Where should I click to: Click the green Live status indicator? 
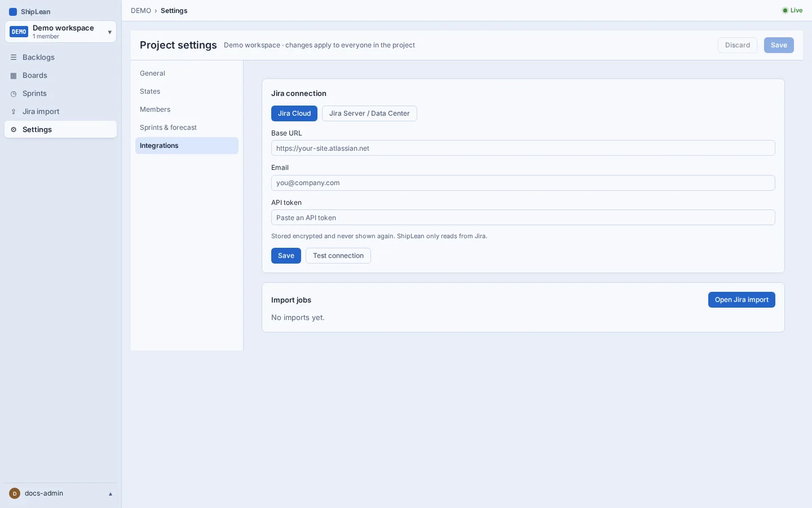pyautogui.click(x=792, y=10)
